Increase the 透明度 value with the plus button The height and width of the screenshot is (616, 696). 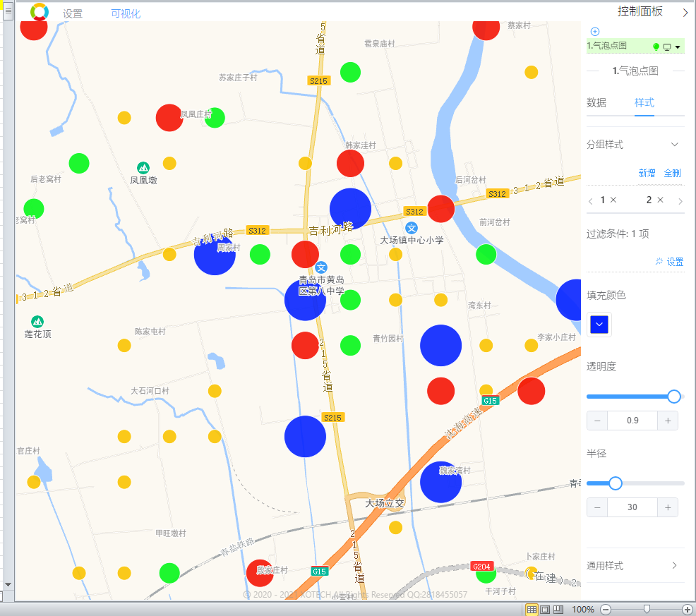tap(668, 421)
